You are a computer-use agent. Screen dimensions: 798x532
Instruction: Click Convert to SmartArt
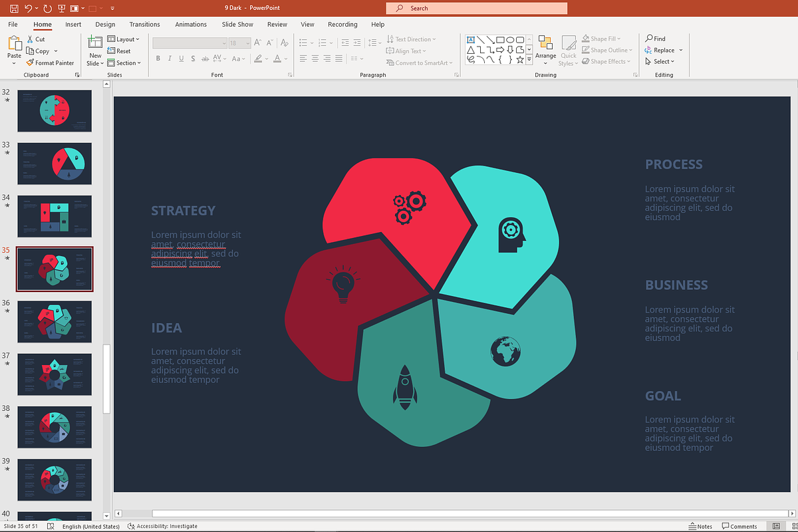tap(420, 63)
